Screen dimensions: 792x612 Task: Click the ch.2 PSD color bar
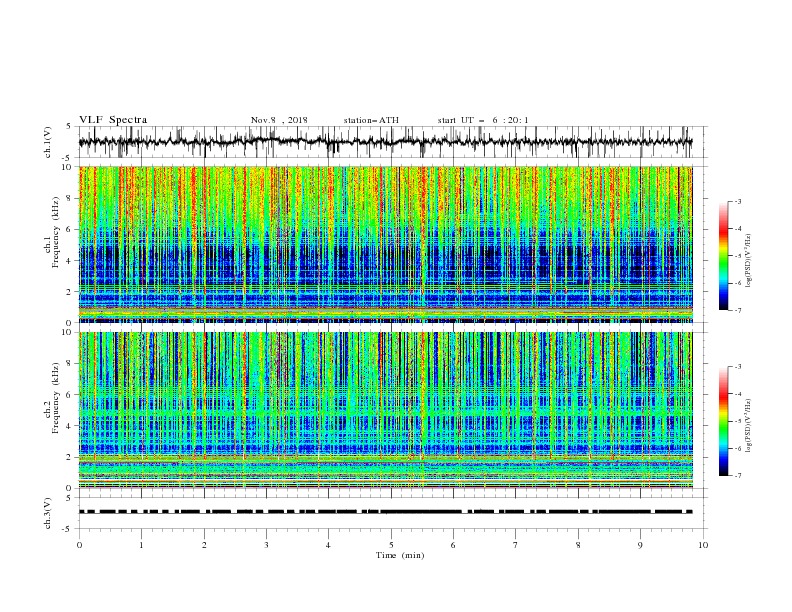[723, 421]
